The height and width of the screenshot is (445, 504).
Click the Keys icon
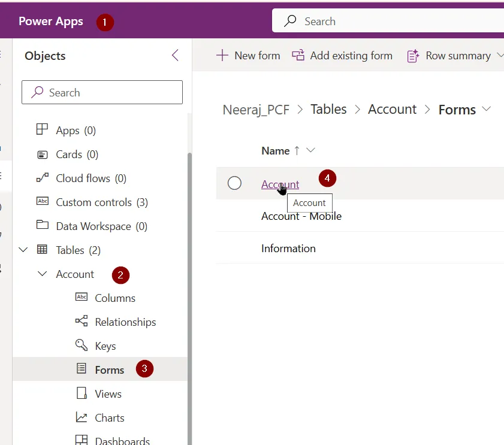click(x=82, y=345)
